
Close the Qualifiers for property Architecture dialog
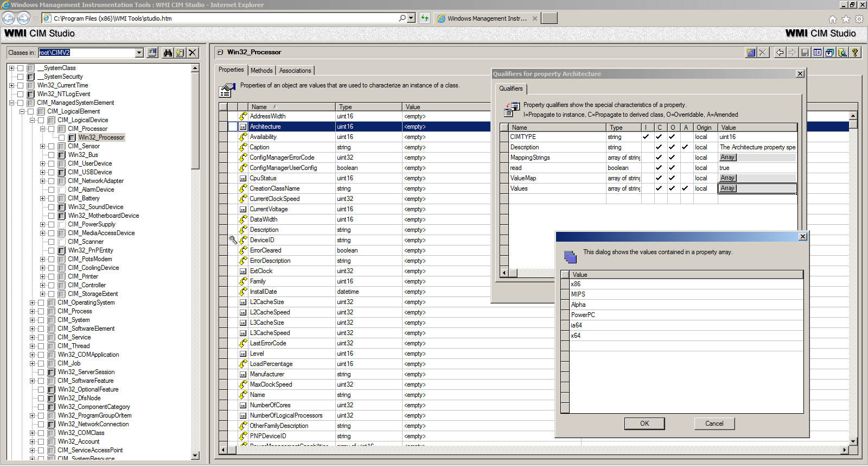(800, 74)
